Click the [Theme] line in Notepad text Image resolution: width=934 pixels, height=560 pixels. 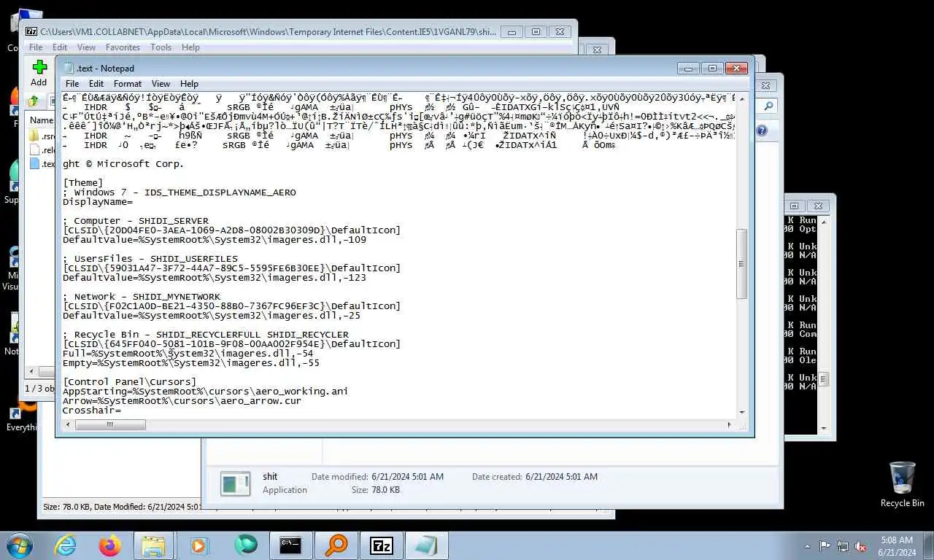pos(83,183)
